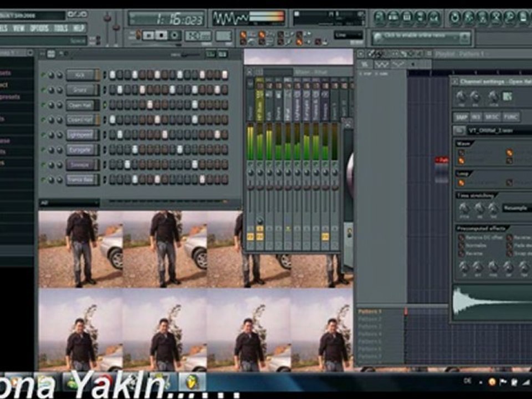Select the Open Hat channel button
The width and height of the screenshot is (532, 399).
81,105
